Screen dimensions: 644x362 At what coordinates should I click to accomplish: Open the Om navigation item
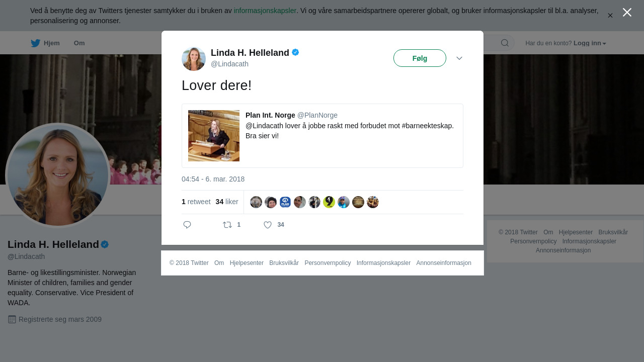(x=79, y=43)
